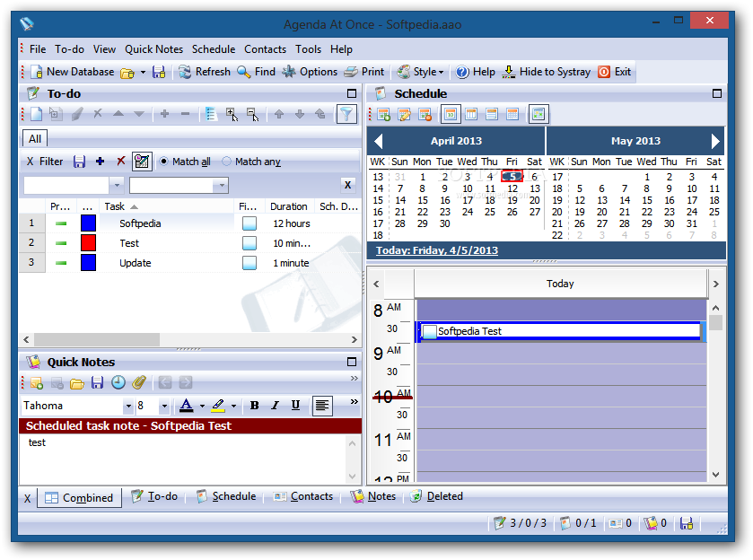Check the finished box for Test task

[x=250, y=243]
